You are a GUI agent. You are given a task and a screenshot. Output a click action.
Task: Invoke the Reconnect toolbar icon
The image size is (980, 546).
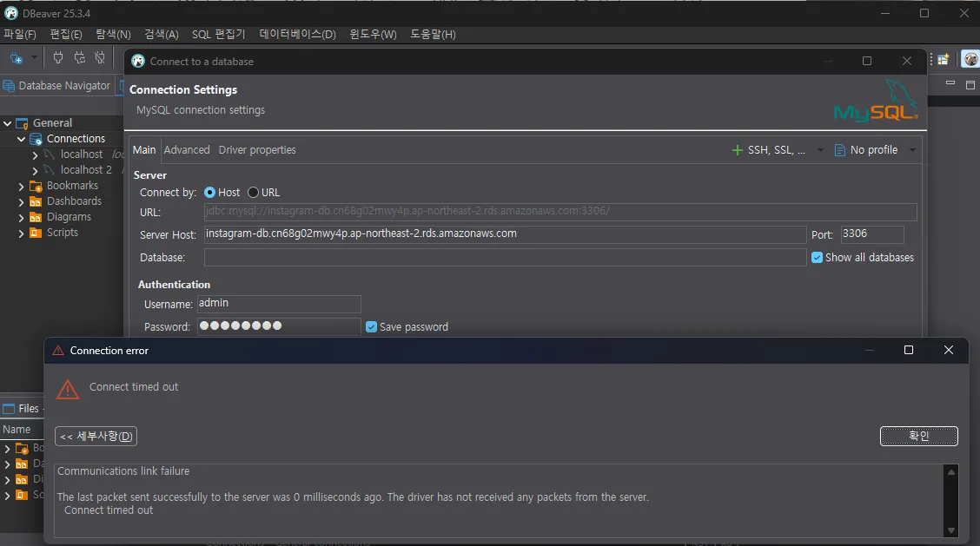click(79, 58)
